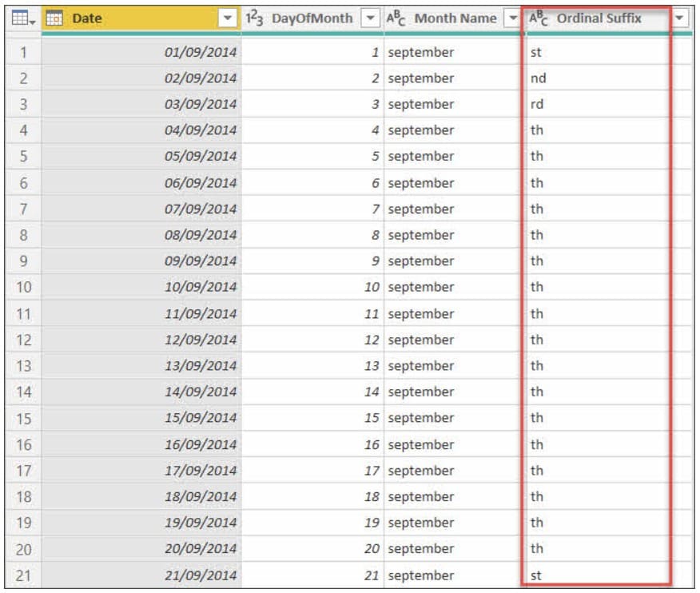Click date cell 01/09/2014
This screenshot has width=700, height=593.
tap(141, 52)
